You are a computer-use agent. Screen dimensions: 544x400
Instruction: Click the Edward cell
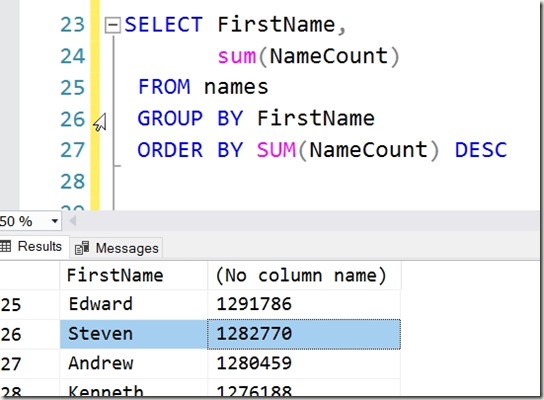tap(134, 304)
